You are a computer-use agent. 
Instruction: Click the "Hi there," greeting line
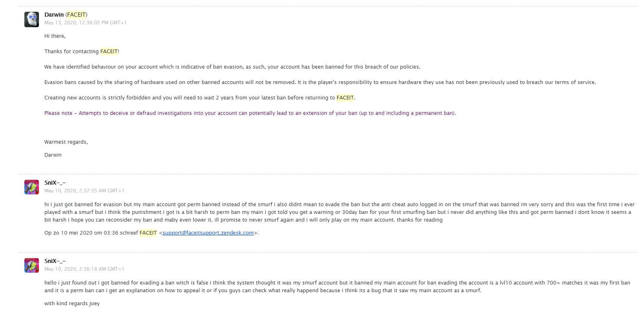point(55,36)
